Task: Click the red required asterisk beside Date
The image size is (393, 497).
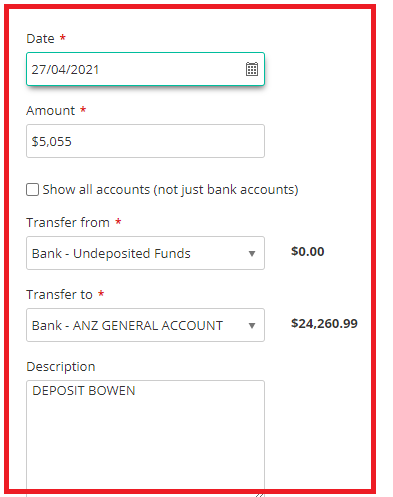Action: tap(62, 37)
